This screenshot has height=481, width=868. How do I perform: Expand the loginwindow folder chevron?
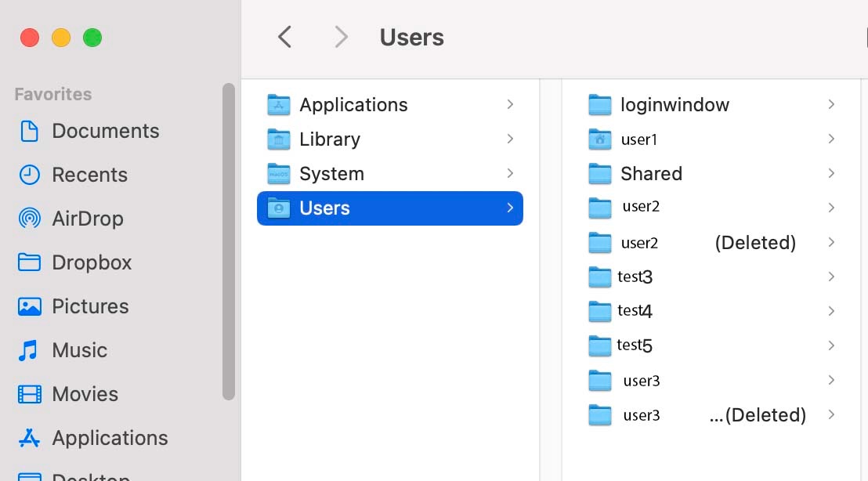(831, 104)
